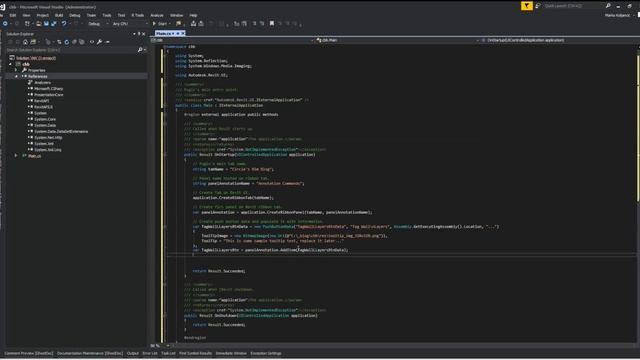The width and height of the screenshot is (640, 360).
Task: Open the Immediate Window tab
Action: pos(231,353)
